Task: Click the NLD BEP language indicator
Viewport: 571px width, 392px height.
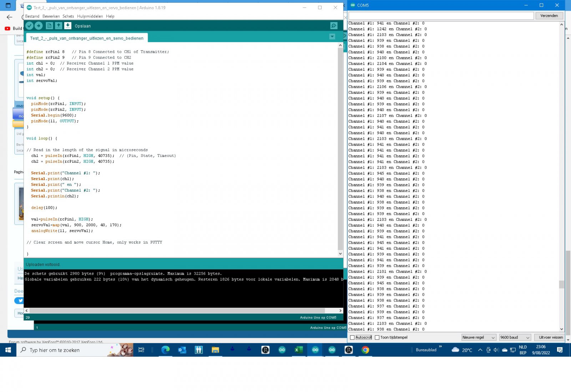Action: point(523,350)
